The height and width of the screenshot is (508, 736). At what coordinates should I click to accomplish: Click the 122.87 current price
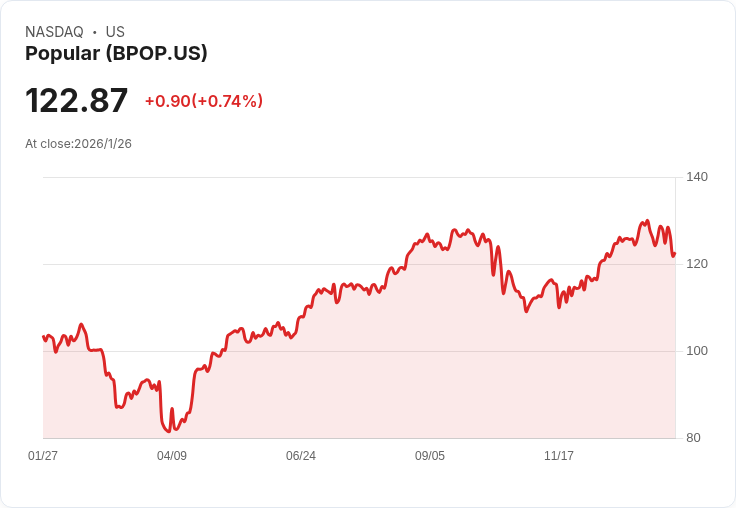tap(77, 101)
